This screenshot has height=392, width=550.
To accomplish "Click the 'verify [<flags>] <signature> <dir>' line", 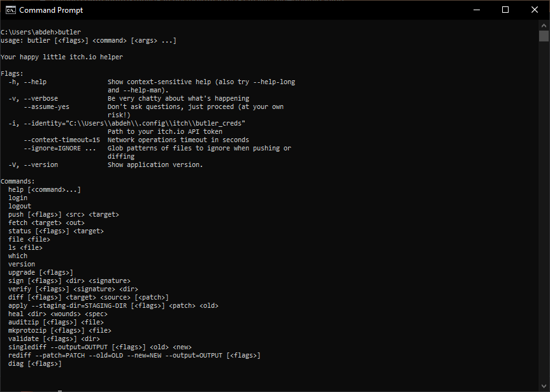I will (73, 289).
